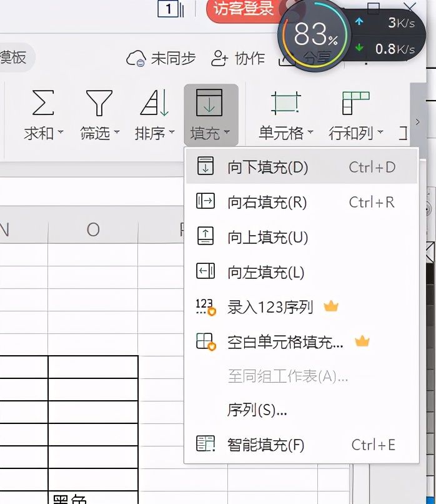The height and width of the screenshot is (504, 436).
Task: Choose Fill Right (向右填充) menu entry
Action: [x=302, y=202]
